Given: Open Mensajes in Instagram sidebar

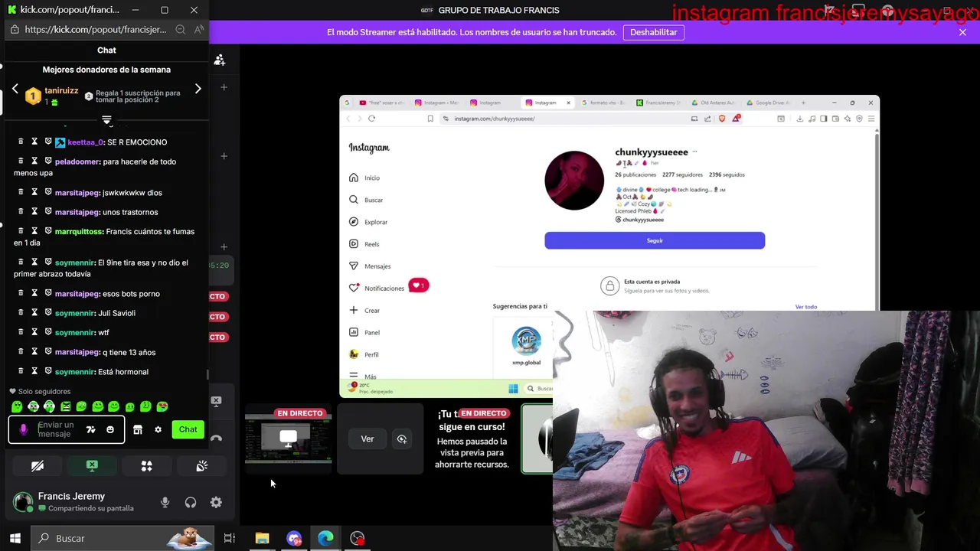Looking at the screenshot, I should click(370, 266).
